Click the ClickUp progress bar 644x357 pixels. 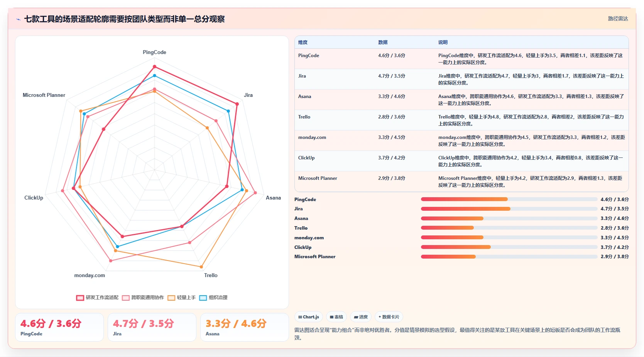point(509,247)
